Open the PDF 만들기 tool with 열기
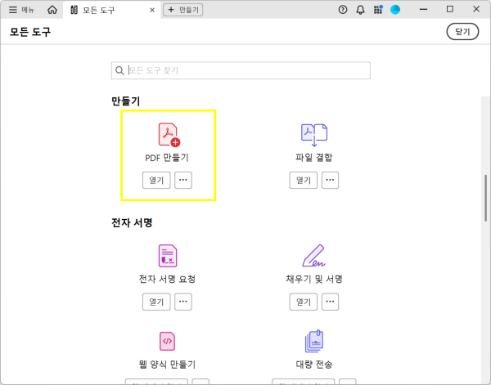This screenshot has height=385, width=491. coord(156,180)
